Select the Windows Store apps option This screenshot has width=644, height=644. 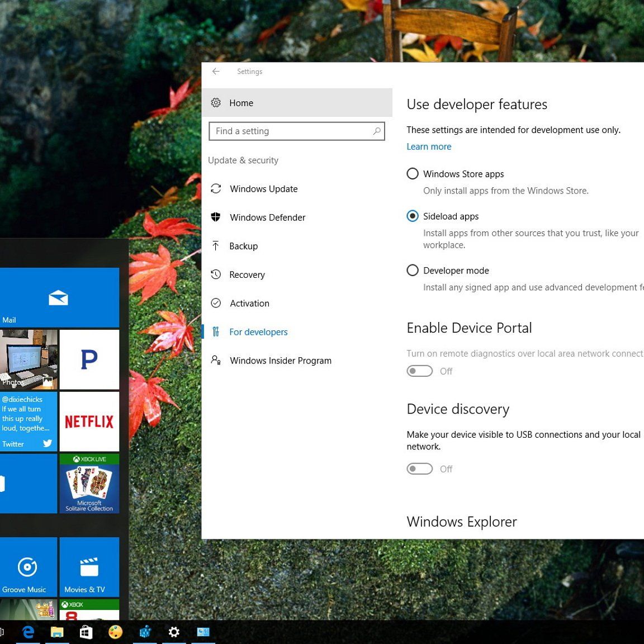tap(413, 174)
